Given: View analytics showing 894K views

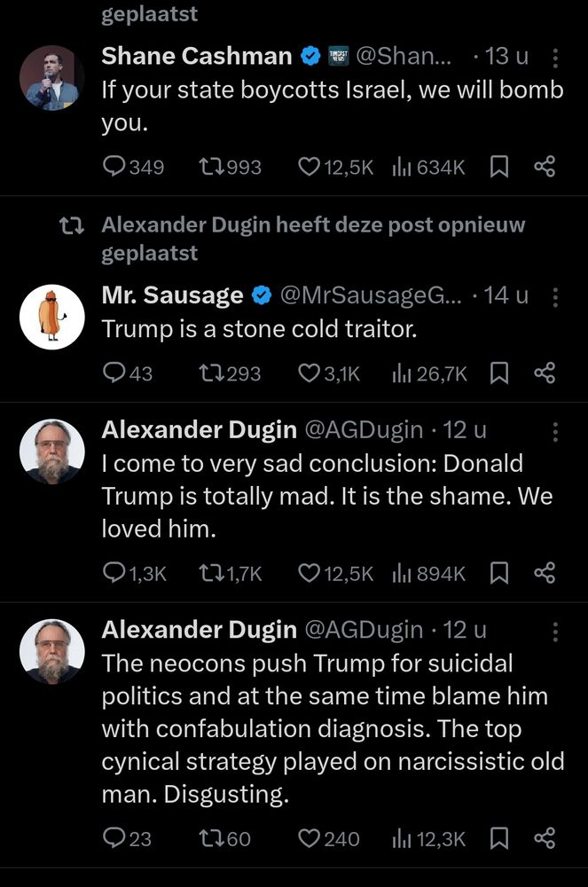Looking at the screenshot, I should (x=429, y=573).
